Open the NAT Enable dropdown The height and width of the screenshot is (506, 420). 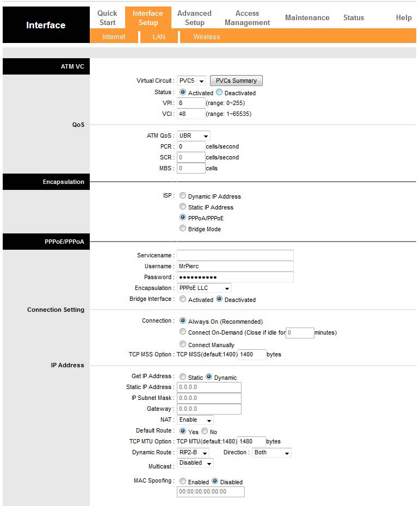coord(195,420)
